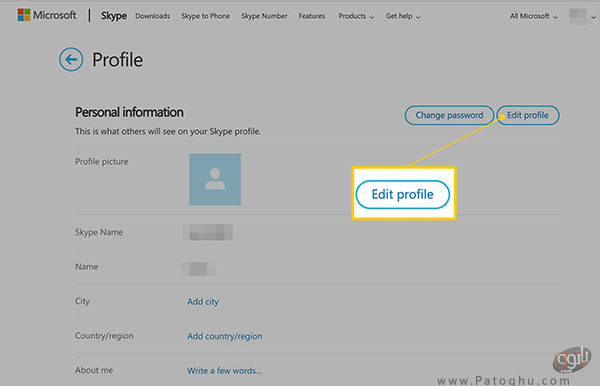Click the profile picture placeholder avatar
This screenshot has width=600, height=386.
[215, 179]
